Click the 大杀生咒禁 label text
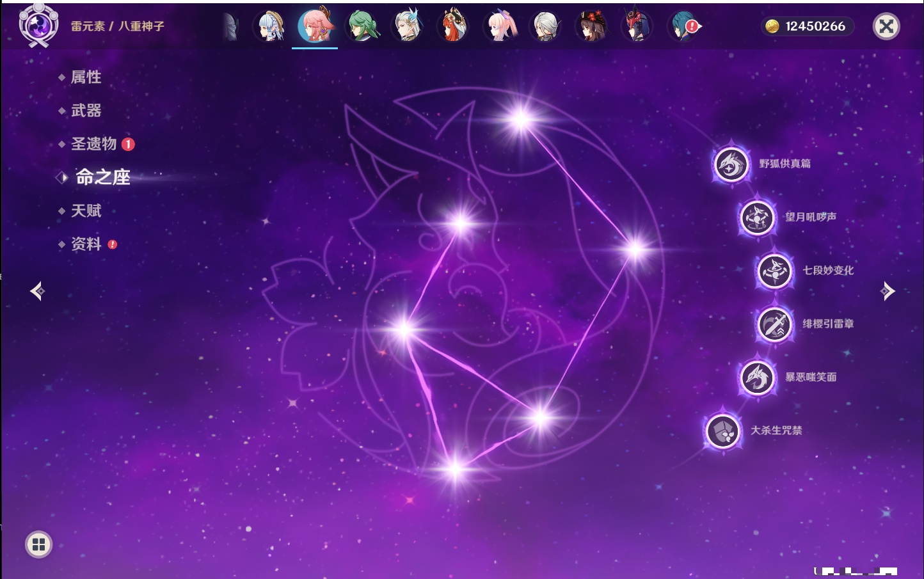924x579 pixels. pos(776,431)
